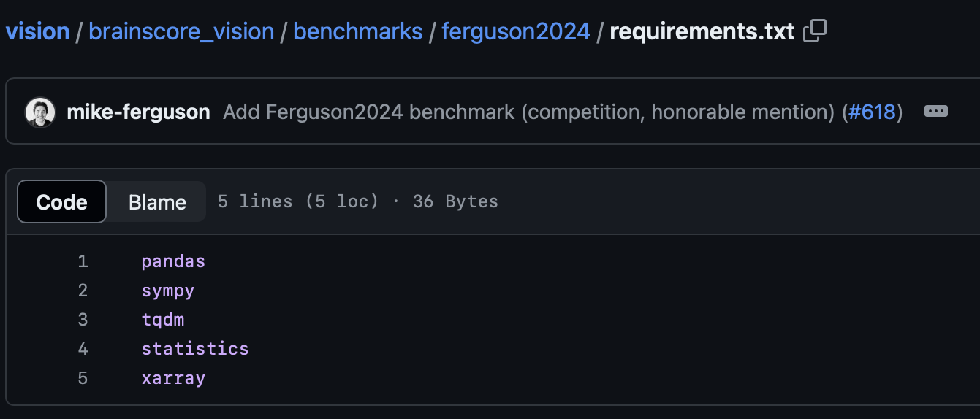
Task: Select line number 1
Action: [83, 261]
